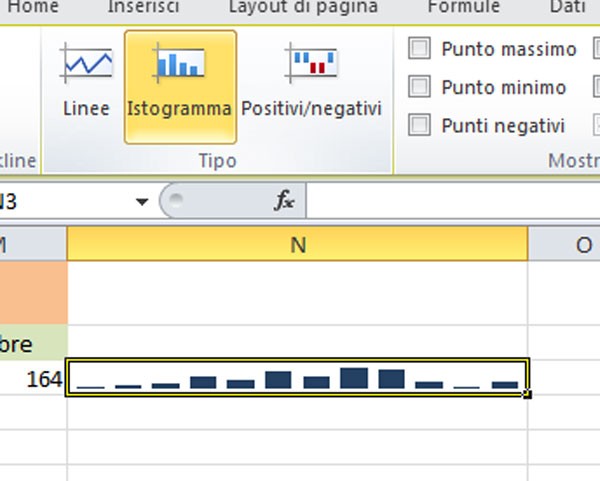
Task: Expand the Name Box dropdown arrow
Action: coord(141,201)
